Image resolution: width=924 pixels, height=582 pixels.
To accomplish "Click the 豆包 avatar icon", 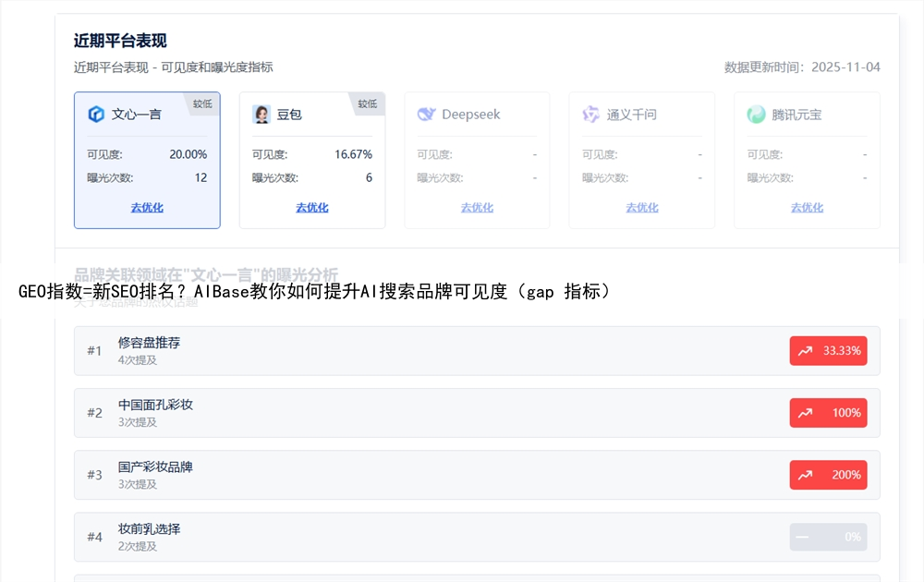I will click(261, 115).
